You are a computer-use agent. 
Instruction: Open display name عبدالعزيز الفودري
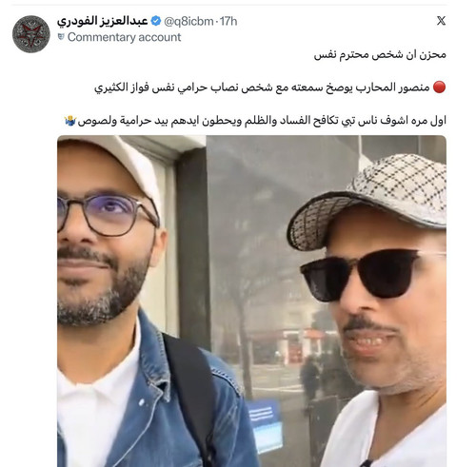103,21
